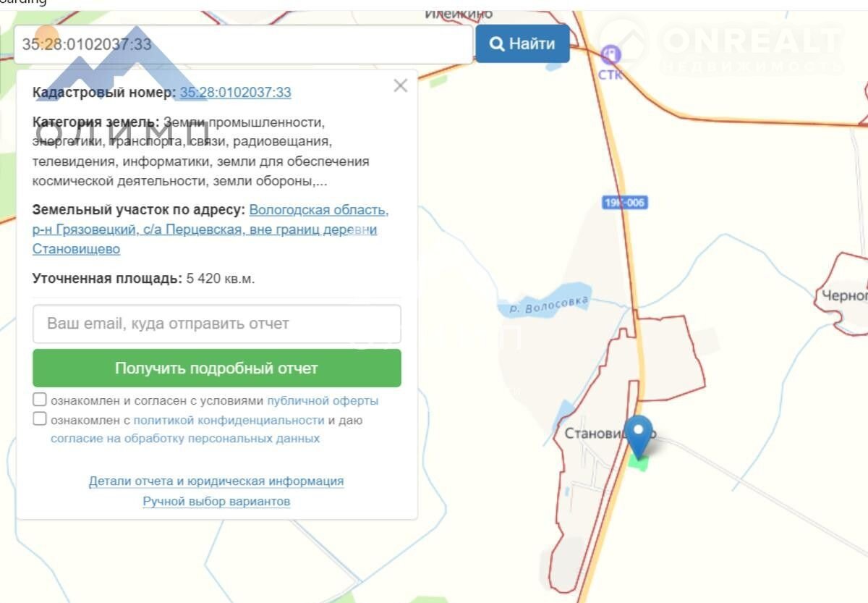This screenshot has width=868, height=603.
Task: Open the публичной оферты link
Action: tap(323, 400)
